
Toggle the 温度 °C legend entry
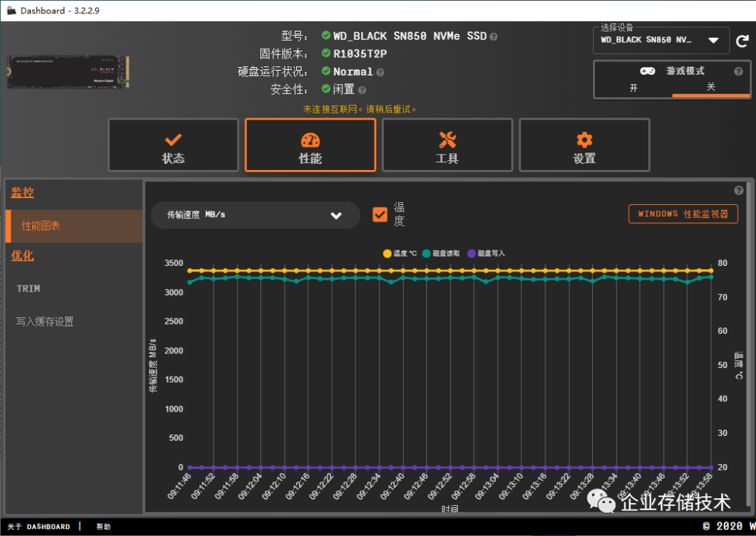coord(400,253)
